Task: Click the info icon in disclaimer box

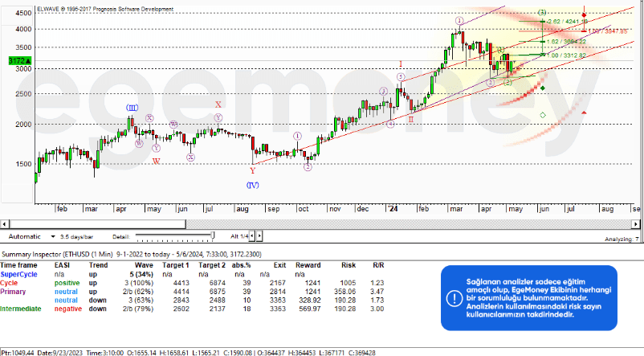Action: coord(454,297)
